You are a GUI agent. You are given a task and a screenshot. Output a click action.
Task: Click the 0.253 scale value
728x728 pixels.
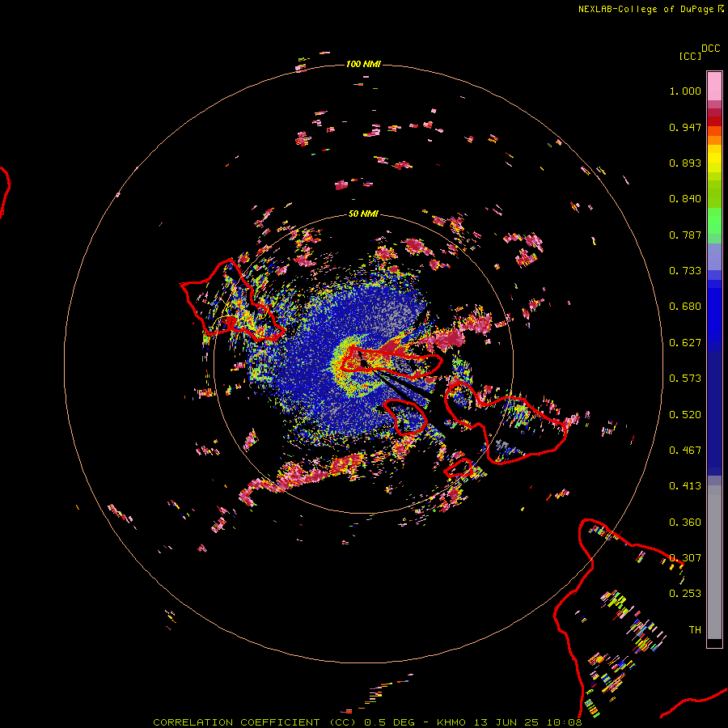click(685, 594)
